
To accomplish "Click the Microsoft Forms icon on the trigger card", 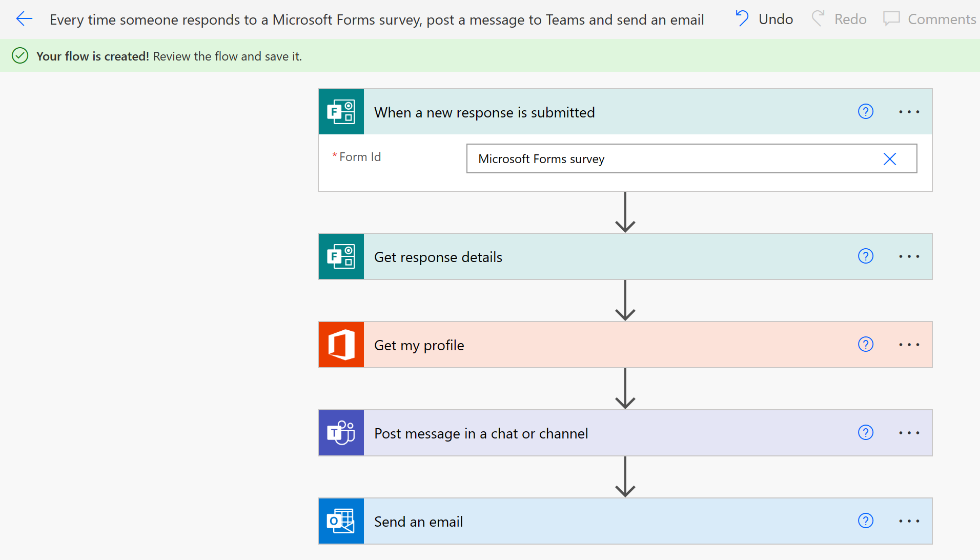I will 341,112.
